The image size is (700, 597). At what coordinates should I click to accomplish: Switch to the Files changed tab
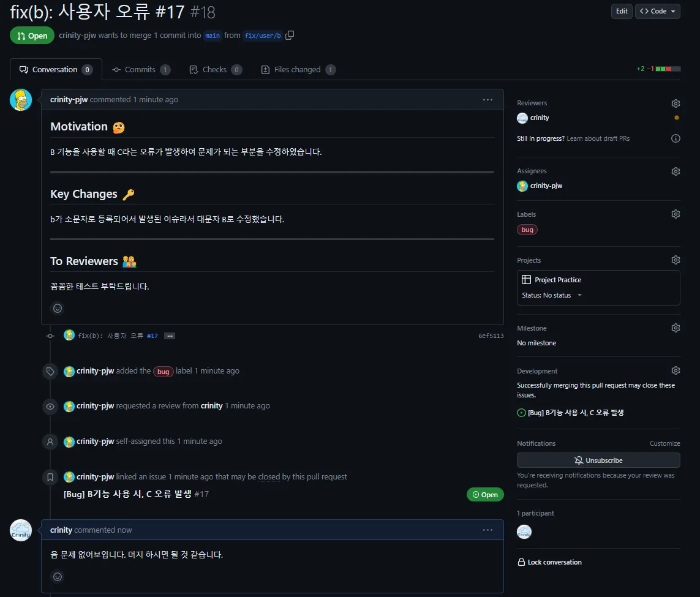click(x=298, y=70)
